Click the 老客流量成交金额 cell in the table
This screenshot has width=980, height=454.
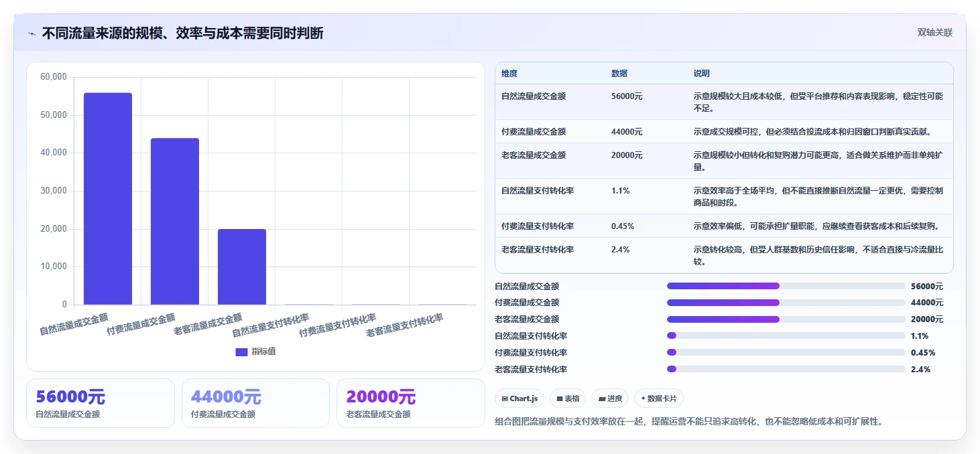(534, 155)
